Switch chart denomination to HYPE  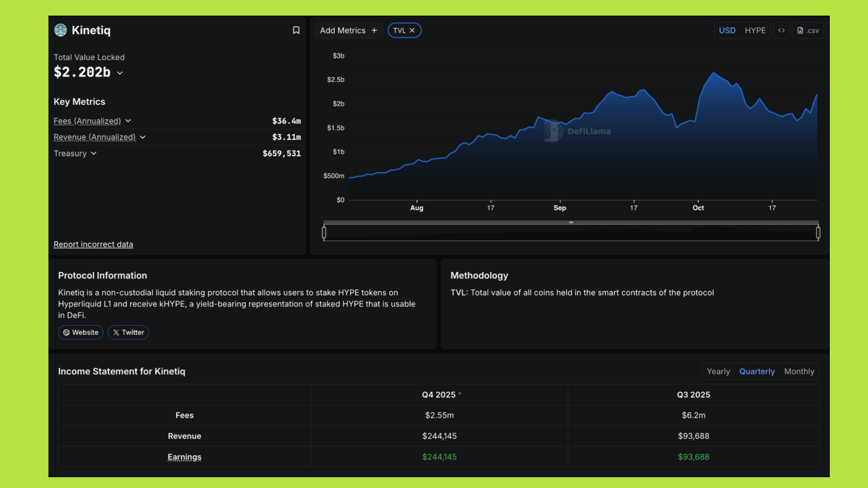pyautogui.click(x=755, y=31)
